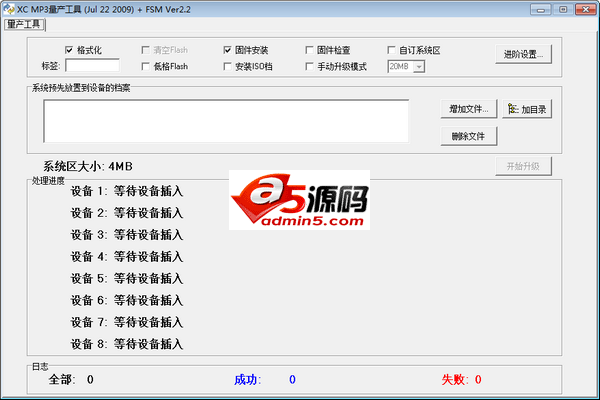
Task: Enable the 安装ISO档 checkbox
Action: [x=227, y=67]
